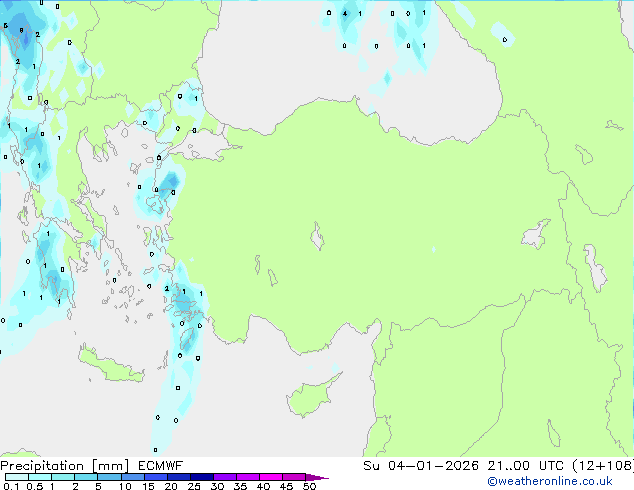634x490 pixels.
Task: Click the 0.5–1 mm legend swatch
Action: pos(40,477)
